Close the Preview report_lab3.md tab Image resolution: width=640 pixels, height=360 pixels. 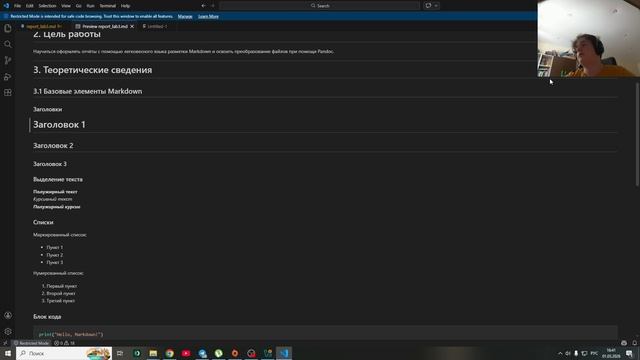tap(132, 26)
